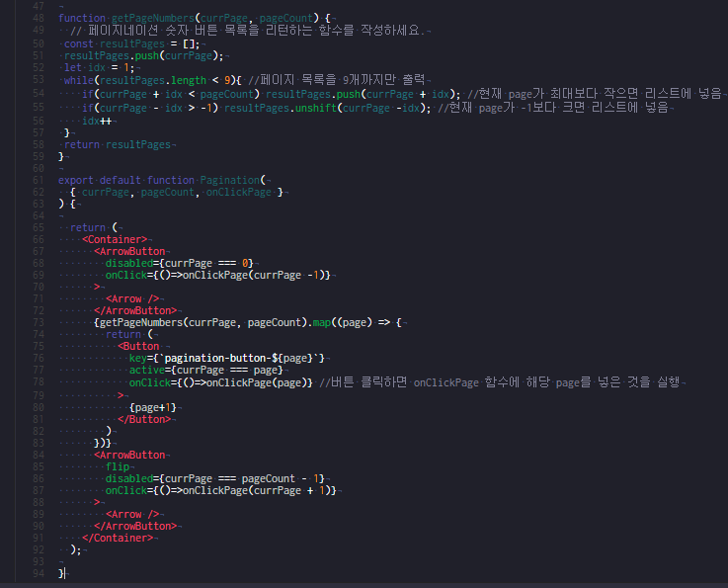Click the 최대보다 작으면 comment on line 54
This screenshot has width=728, height=588.
[x=594, y=94]
